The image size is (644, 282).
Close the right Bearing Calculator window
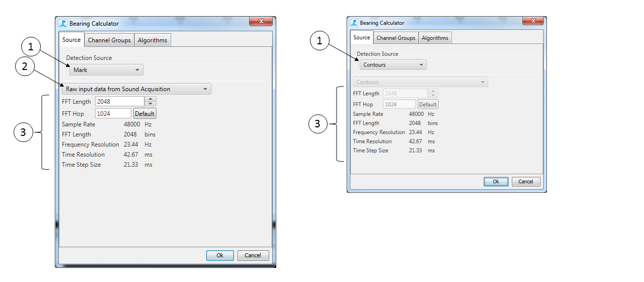(532, 21)
